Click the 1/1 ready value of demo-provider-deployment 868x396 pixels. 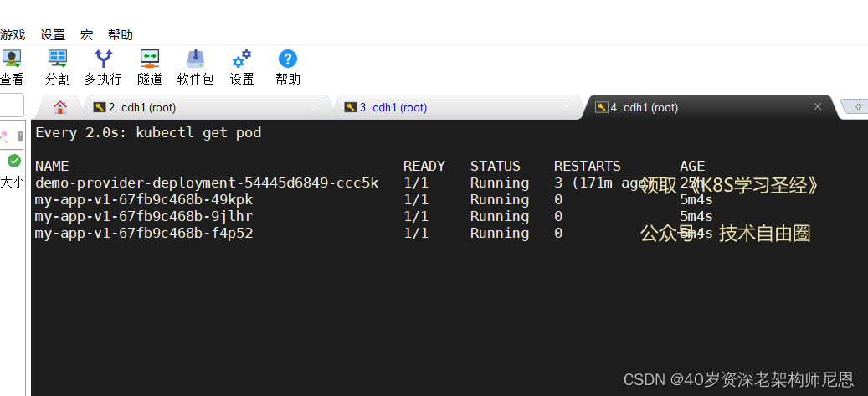[416, 183]
